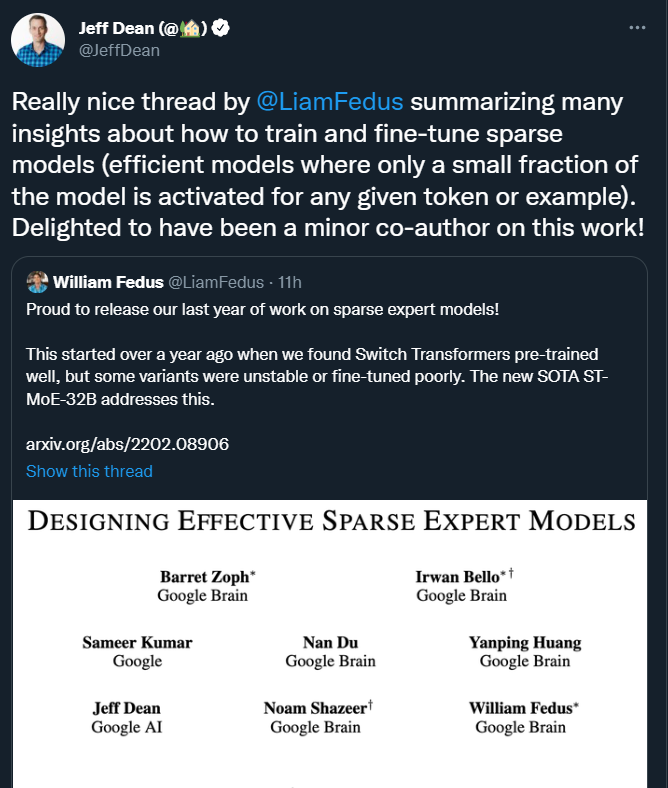This screenshot has width=668, height=788.
Task: Click William Fedus name in quoted tweet
Action: click(x=109, y=282)
